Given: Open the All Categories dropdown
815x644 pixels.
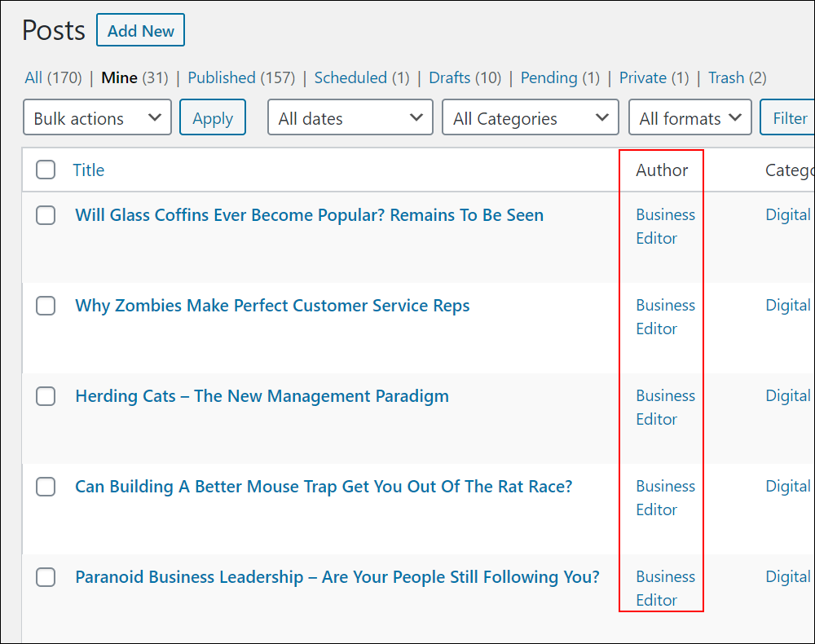Looking at the screenshot, I should tap(531, 117).
